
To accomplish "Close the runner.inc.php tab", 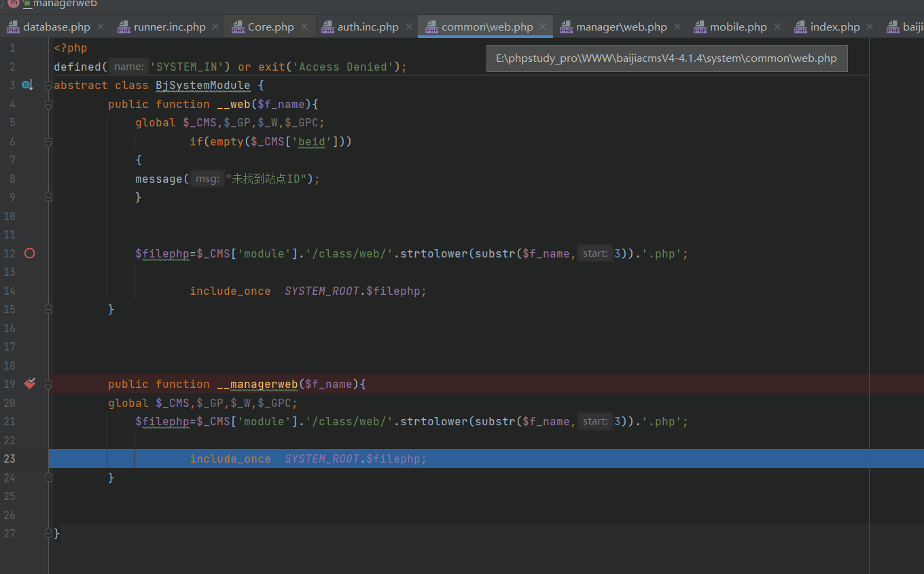I will [215, 27].
